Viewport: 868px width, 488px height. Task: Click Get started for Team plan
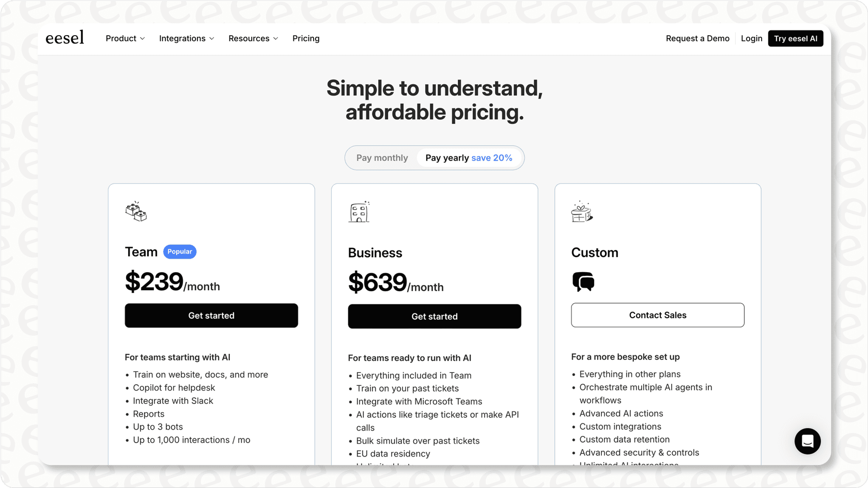(x=211, y=316)
